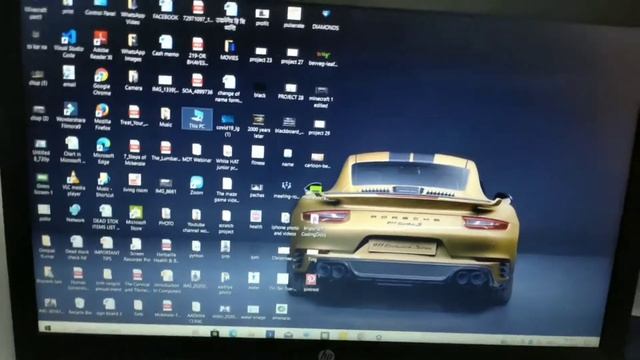Open the 219-DR BHAVES PDF file
The width and height of the screenshot is (640, 360).
coord(197,51)
